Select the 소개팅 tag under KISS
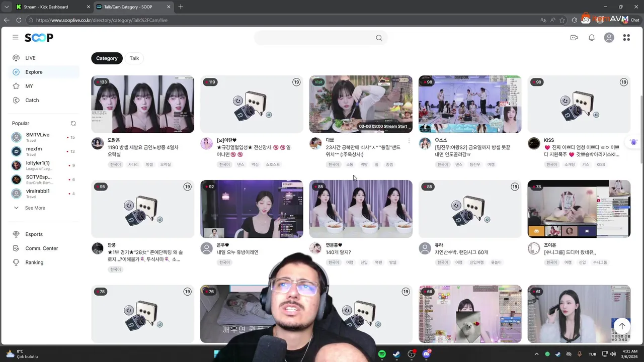 570,164
